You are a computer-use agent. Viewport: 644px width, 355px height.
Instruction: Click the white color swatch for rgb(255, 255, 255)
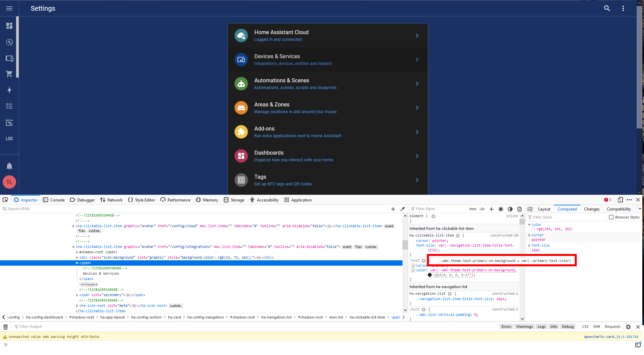[x=533, y=229]
